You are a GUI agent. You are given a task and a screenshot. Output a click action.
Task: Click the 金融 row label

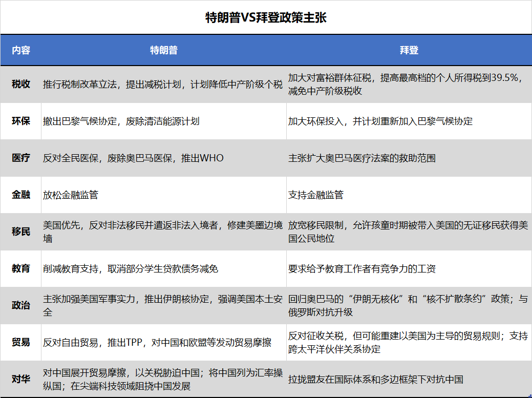[x=21, y=195]
